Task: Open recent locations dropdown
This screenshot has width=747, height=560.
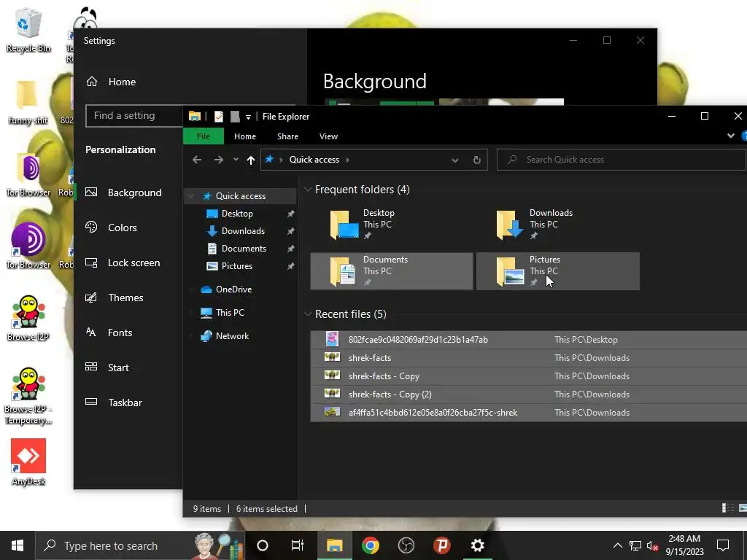Action: point(236,160)
